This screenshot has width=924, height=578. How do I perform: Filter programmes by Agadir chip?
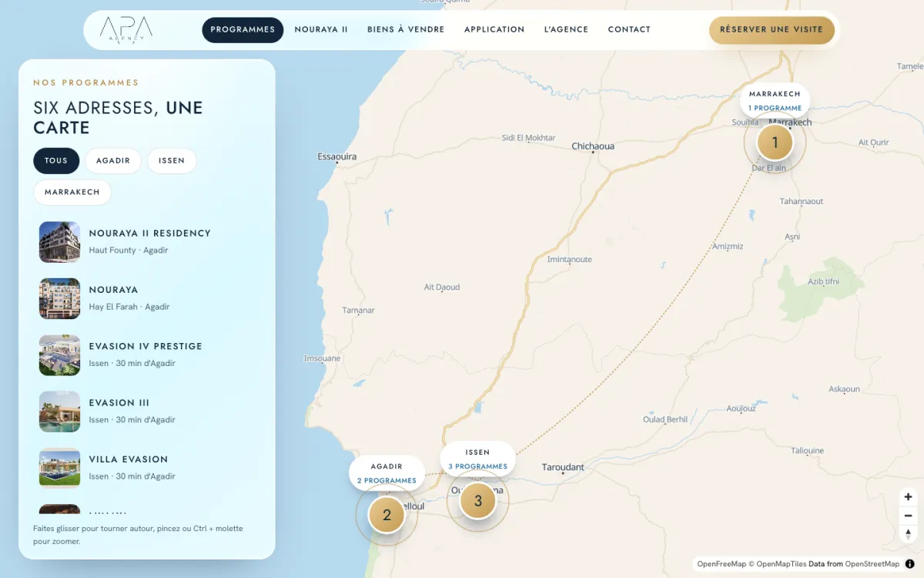click(113, 161)
